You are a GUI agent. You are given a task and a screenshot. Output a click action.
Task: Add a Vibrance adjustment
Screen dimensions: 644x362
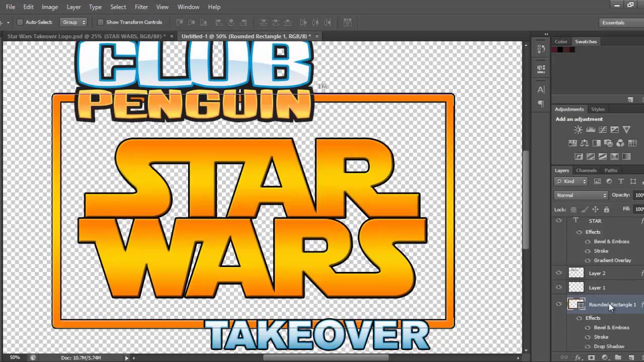point(626,130)
